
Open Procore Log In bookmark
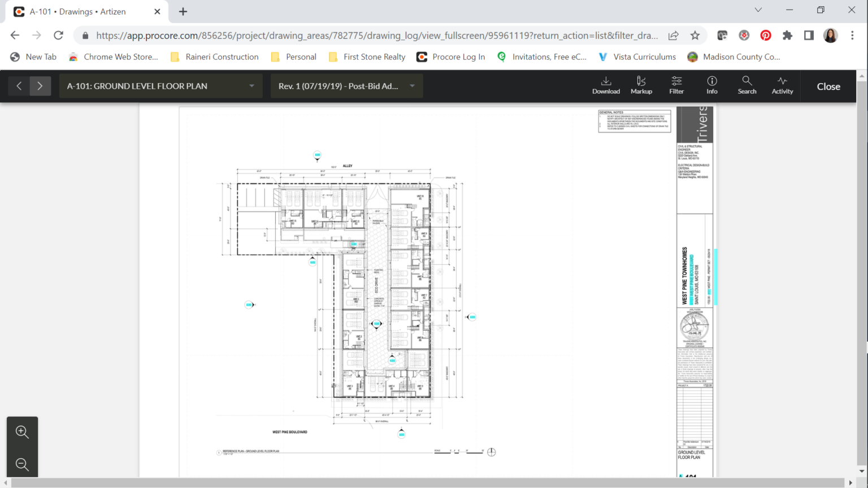point(451,56)
